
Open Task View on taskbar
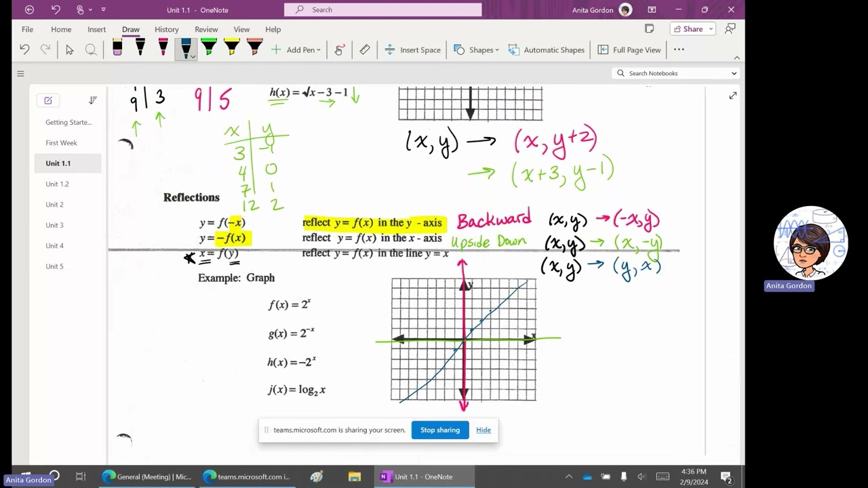pyautogui.click(x=81, y=476)
